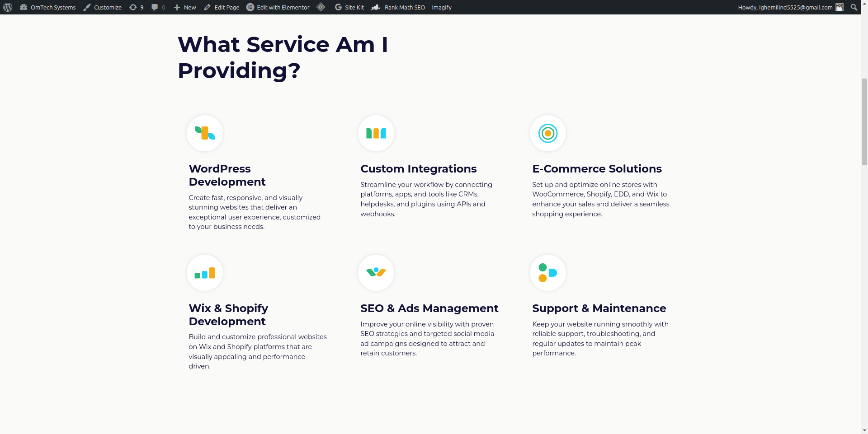Open Site Kit from the admin bar

point(349,7)
